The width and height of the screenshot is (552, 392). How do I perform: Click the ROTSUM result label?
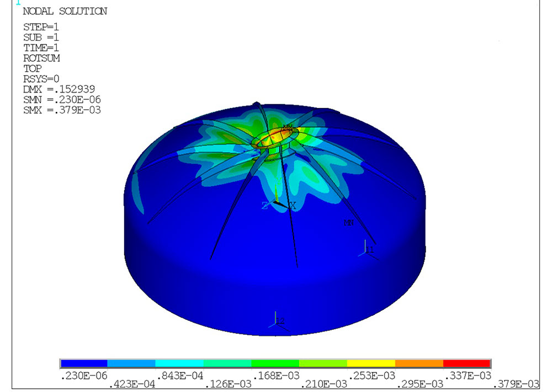(x=41, y=58)
